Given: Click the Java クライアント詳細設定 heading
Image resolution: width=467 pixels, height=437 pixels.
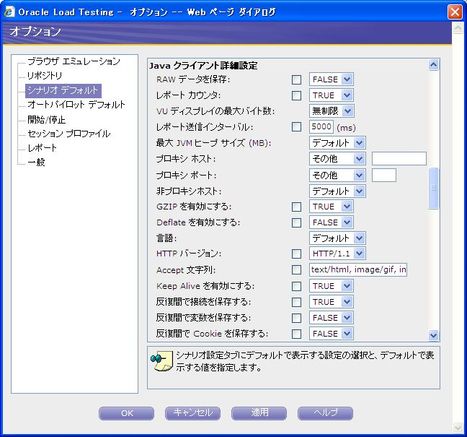Looking at the screenshot, I should 203,66.
